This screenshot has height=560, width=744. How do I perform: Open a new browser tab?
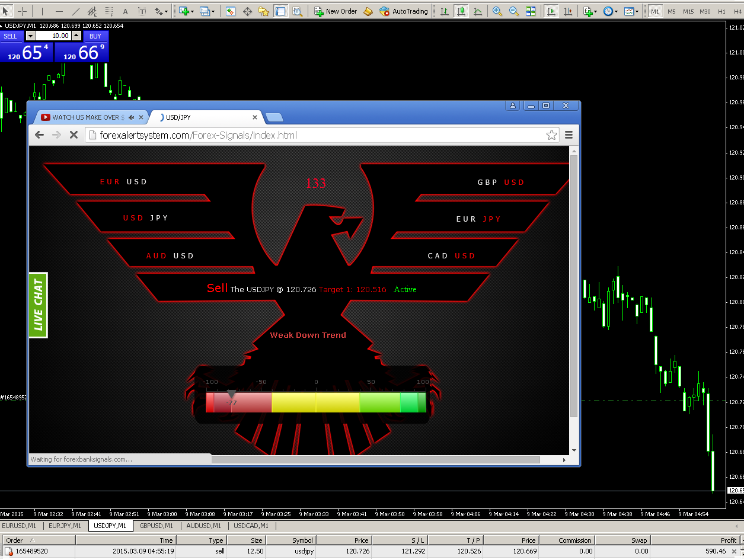pyautogui.click(x=274, y=117)
